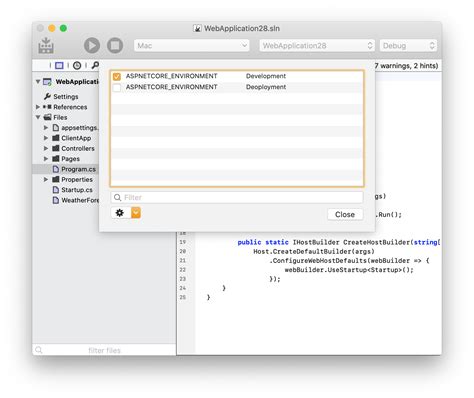Select the Deoployment value cell
The height and width of the screenshot is (398, 474).
[x=266, y=87]
